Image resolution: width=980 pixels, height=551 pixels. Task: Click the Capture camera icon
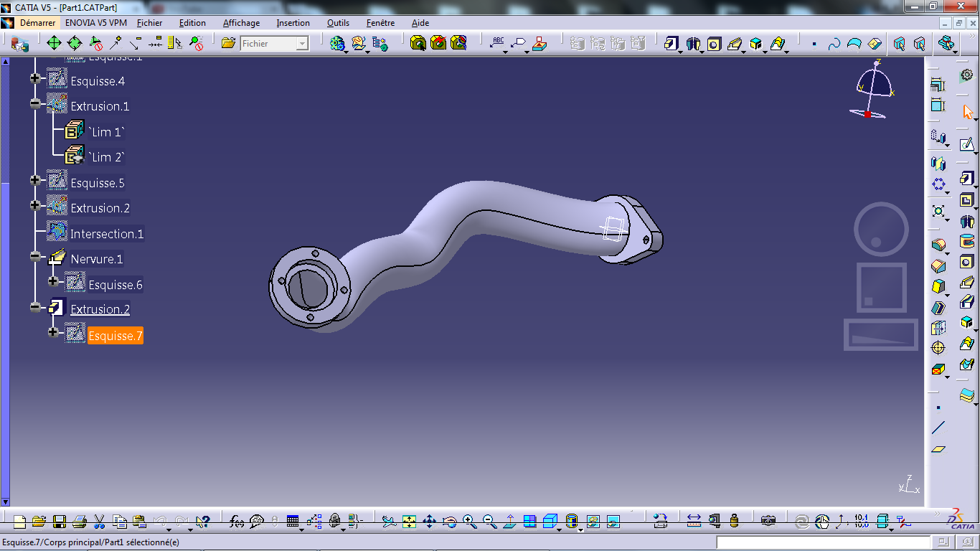pos(768,522)
